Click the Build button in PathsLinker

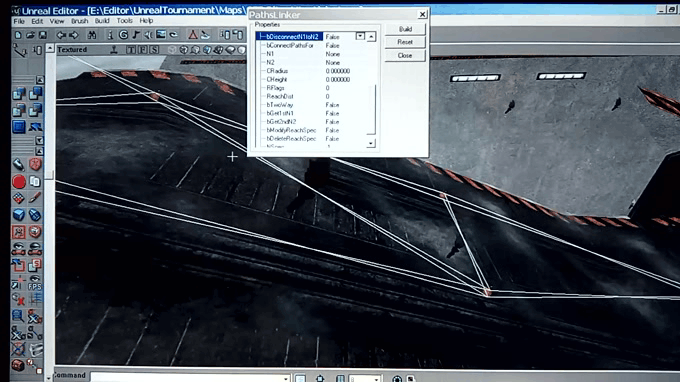[x=405, y=29]
